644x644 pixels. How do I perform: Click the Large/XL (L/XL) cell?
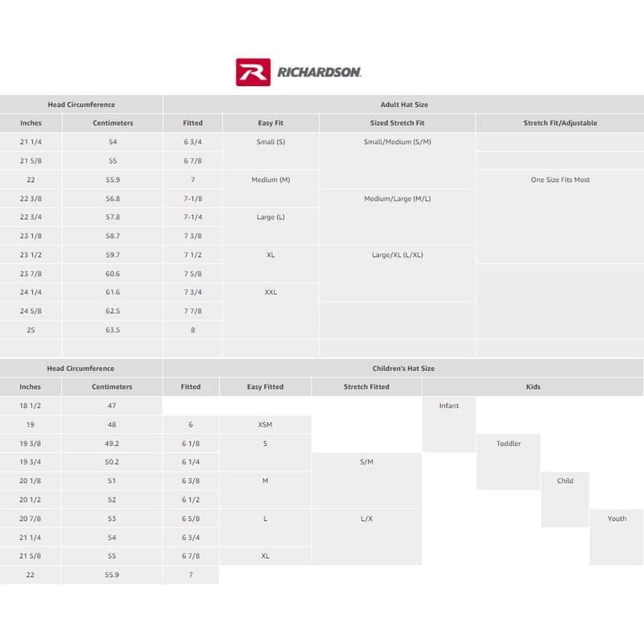[397, 255]
